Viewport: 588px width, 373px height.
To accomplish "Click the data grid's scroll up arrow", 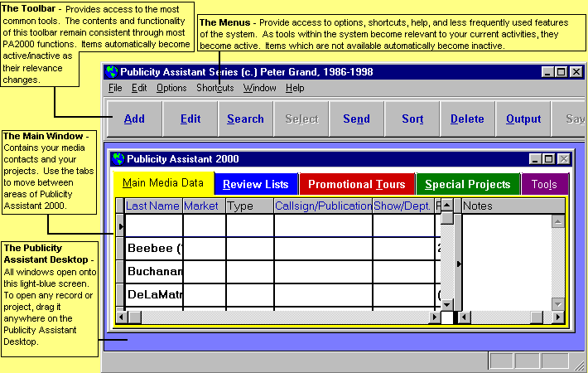I will click(x=446, y=206).
